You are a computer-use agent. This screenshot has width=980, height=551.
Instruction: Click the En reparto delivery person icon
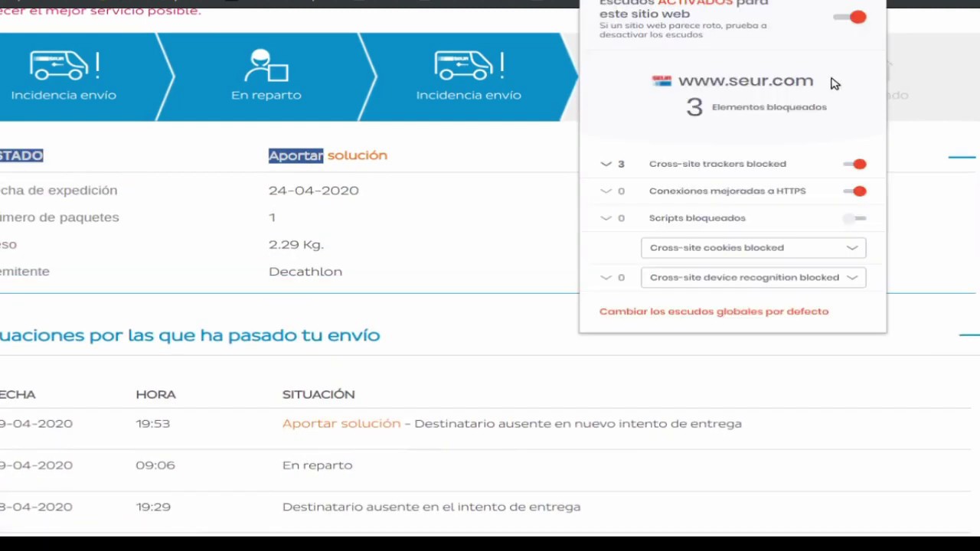[266, 66]
